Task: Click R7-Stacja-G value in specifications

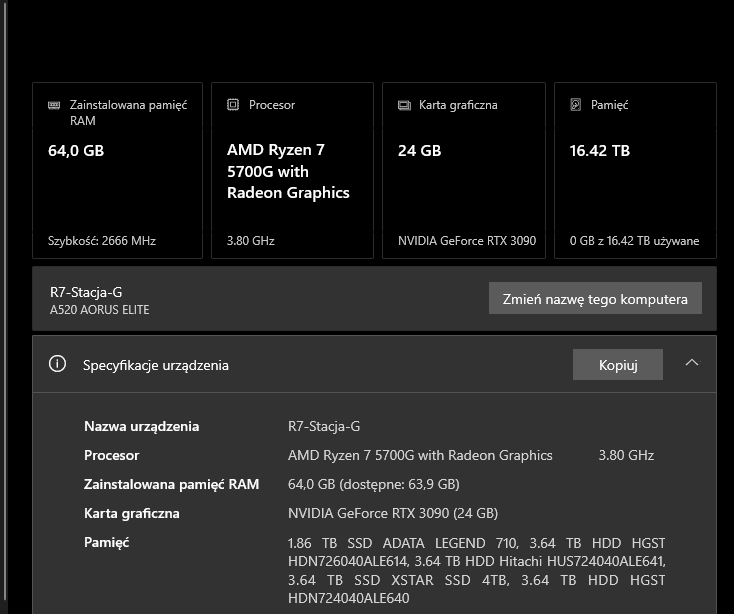Action: click(324, 426)
